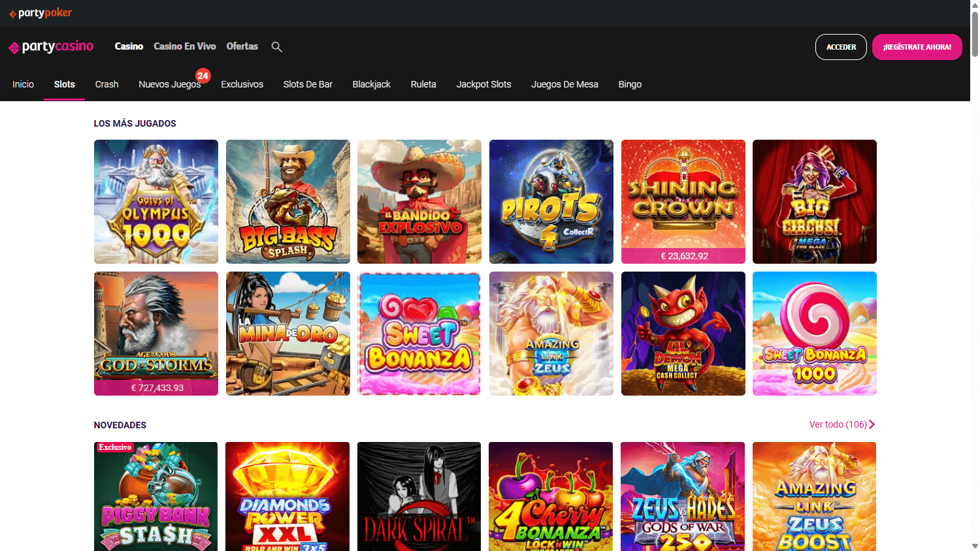Click the Nuevos Juegos notification badge showing 24
The height and width of the screenshot is (551, 980).
(x=203, y=76)
